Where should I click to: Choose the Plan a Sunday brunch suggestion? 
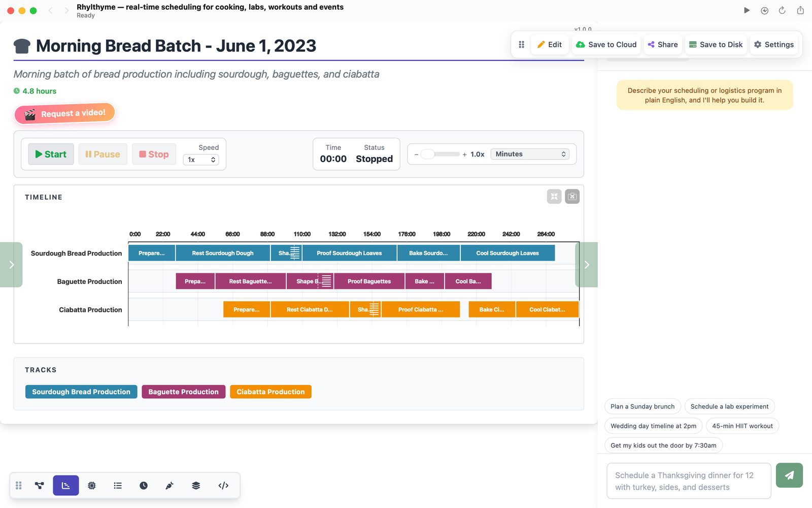tap(642, 406)
